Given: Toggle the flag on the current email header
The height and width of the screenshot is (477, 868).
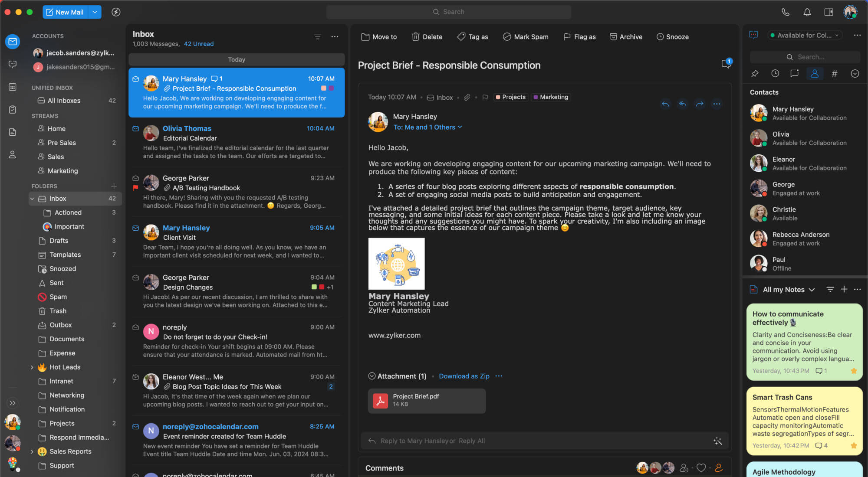Looking at the screenshot, I should point(485,98).
